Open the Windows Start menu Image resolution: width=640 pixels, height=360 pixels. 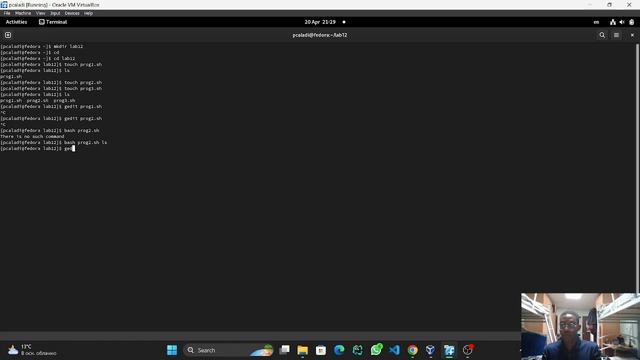coord(172,350)
